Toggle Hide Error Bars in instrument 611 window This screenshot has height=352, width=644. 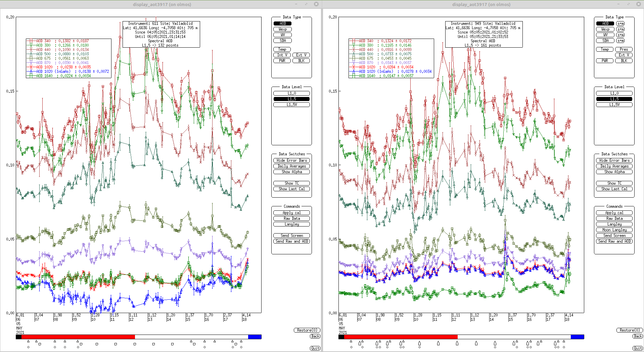click(292, 160)
